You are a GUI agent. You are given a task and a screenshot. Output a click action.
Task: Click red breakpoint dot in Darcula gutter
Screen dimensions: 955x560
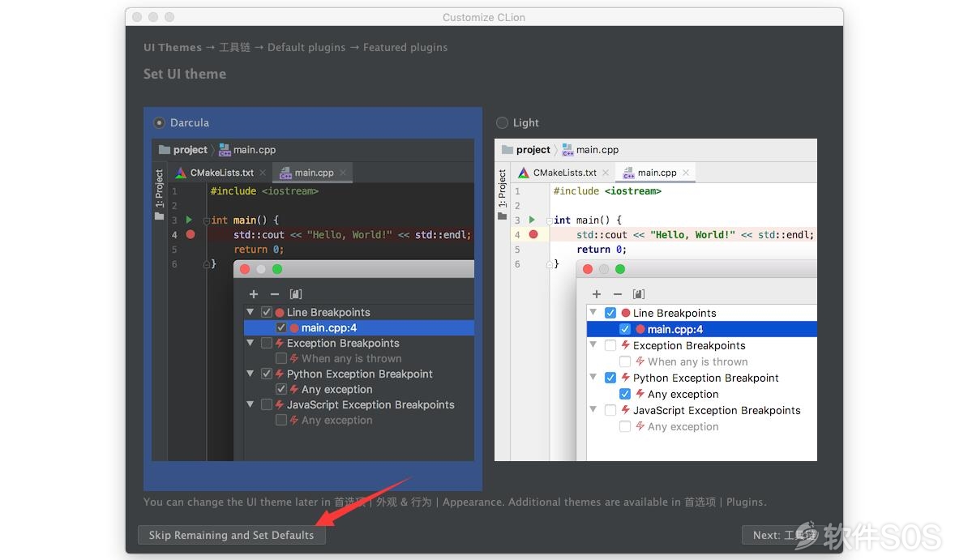point(191,234)
